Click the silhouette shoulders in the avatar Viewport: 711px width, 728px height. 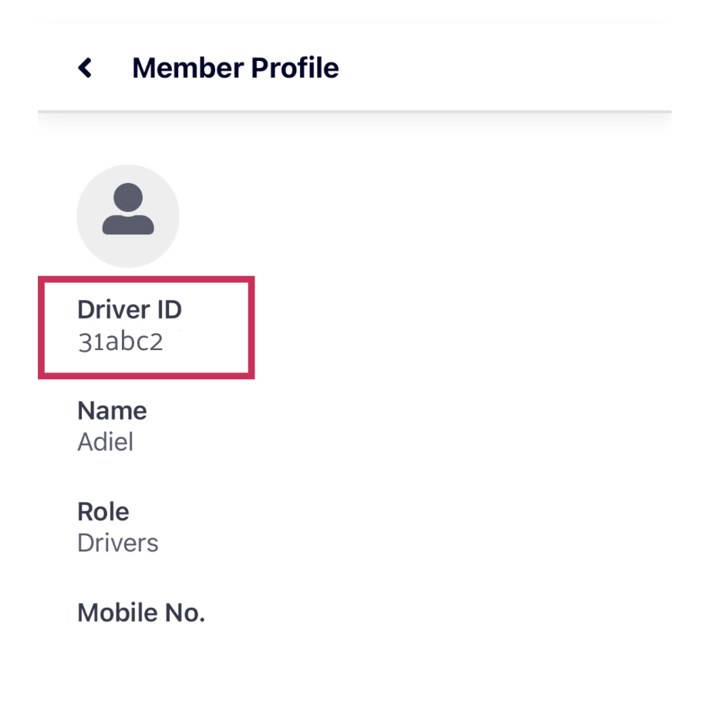[x=128, y=224]
